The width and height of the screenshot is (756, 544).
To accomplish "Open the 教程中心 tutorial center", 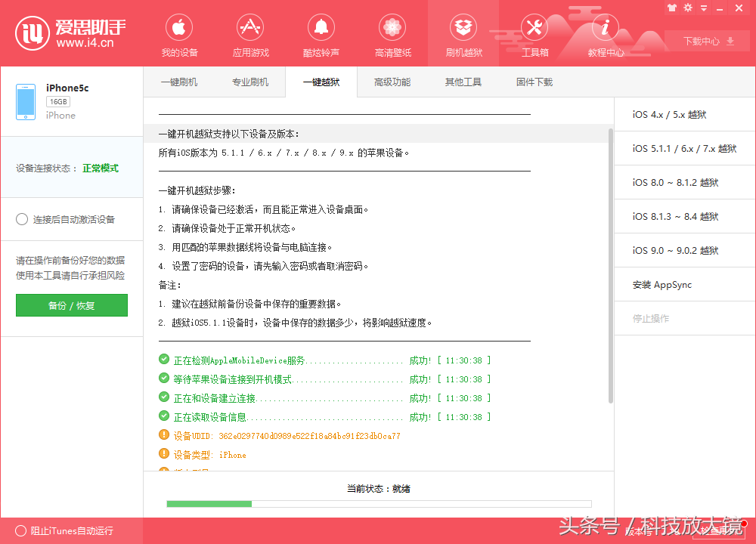I will 605,34.
